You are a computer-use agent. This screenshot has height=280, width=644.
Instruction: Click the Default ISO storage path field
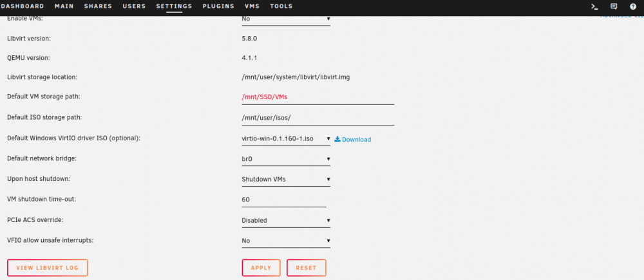[318, 118]
